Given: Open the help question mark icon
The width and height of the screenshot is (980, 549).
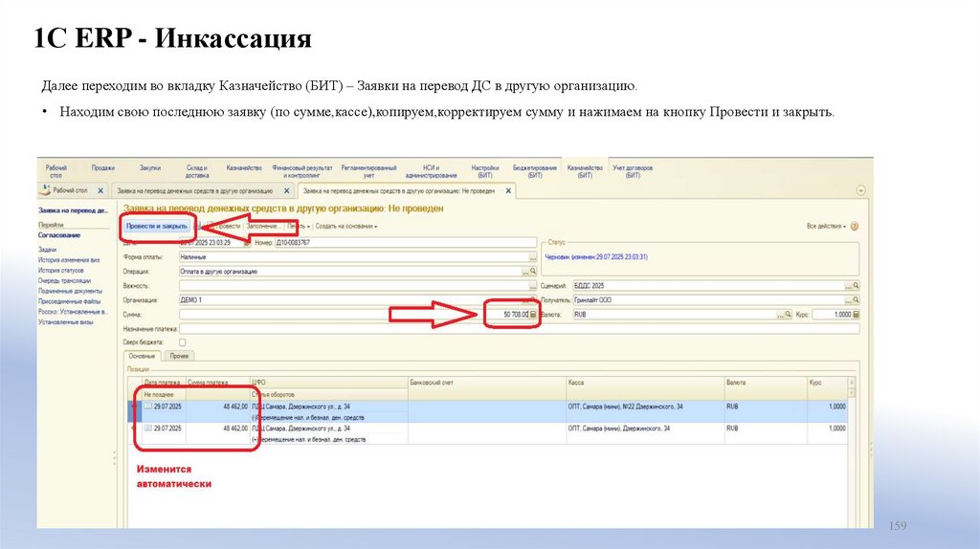Looking at the screenshot, I should coord(855,226).
